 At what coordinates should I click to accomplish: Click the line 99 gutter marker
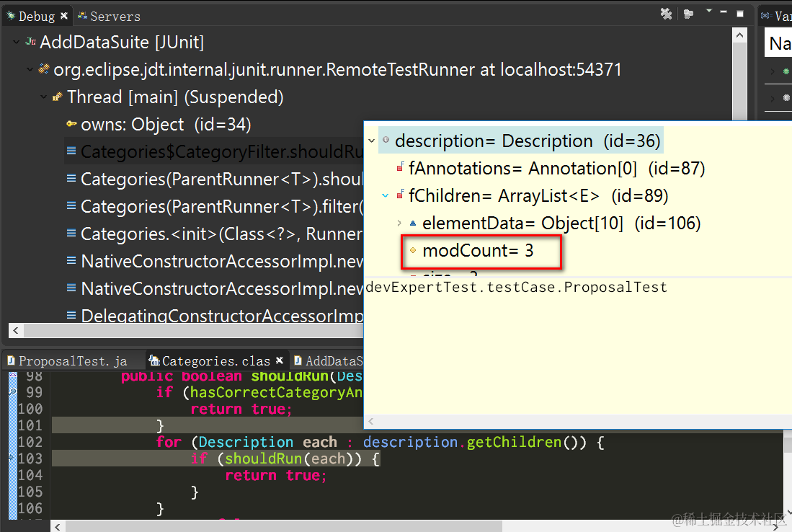(x=13, y=391)
